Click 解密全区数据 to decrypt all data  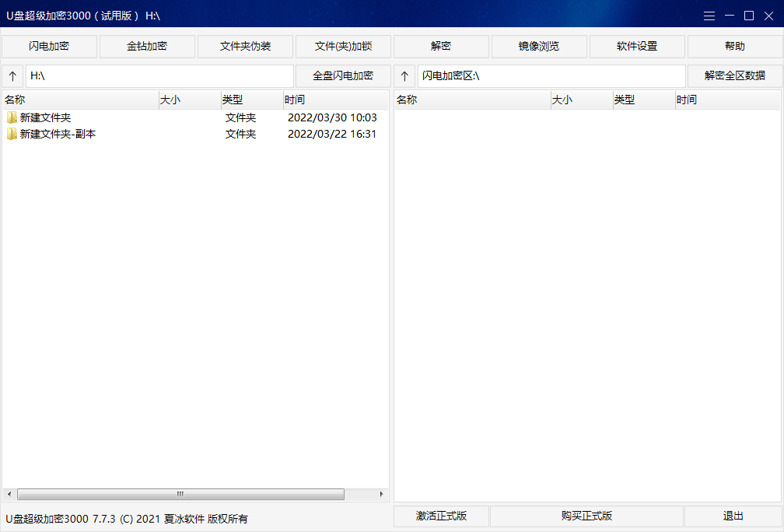[734, 75]
